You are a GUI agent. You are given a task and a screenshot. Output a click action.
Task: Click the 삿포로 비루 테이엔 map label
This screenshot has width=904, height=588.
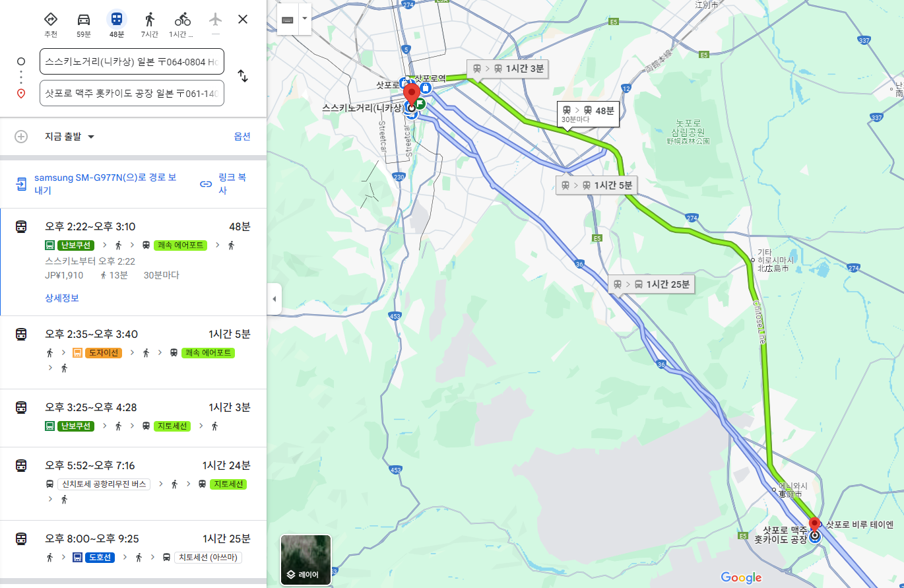(x=860, y=525)
